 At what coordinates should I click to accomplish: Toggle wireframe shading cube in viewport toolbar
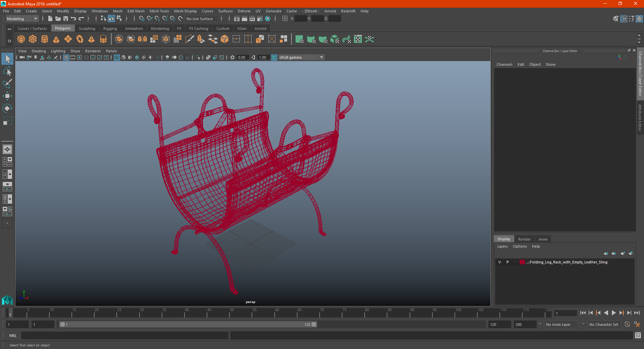(117, 57)
